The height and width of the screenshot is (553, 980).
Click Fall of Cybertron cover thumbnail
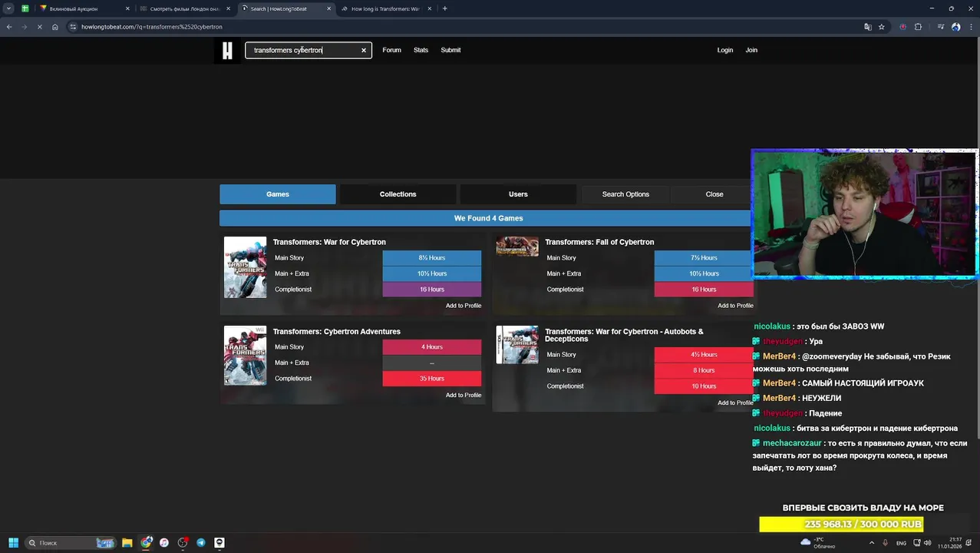[517, 247]
